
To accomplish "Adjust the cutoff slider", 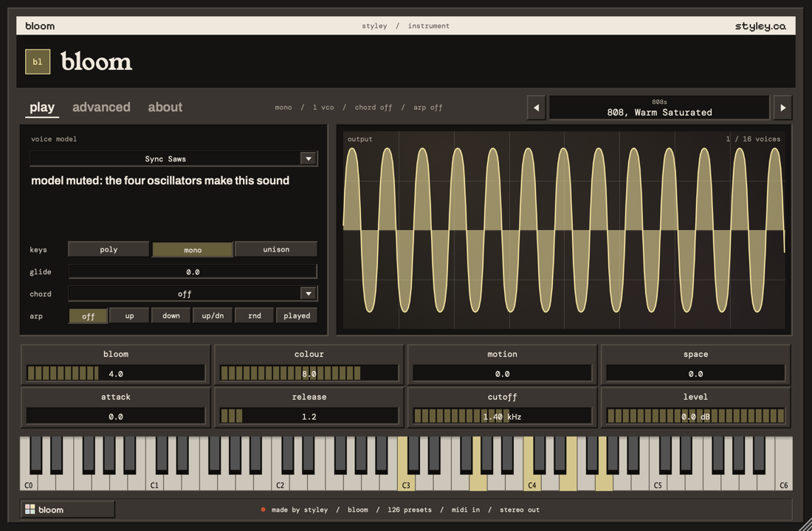I will (x=502, y=416).
